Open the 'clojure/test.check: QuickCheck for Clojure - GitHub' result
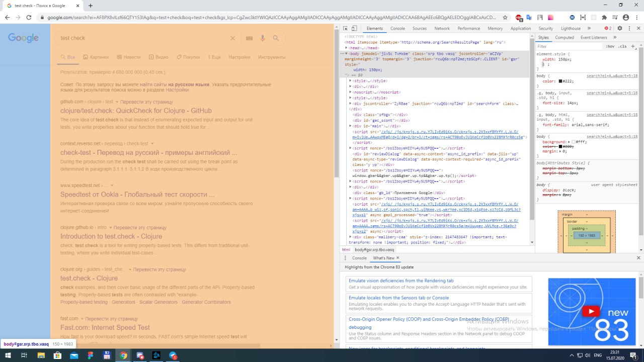644x362 pixels. (136, 111)
